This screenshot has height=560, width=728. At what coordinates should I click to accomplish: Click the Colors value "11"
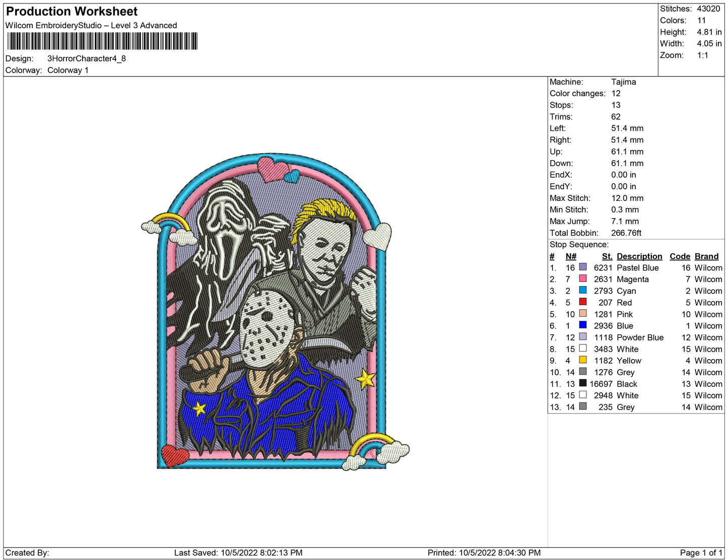tap(701, 20)
